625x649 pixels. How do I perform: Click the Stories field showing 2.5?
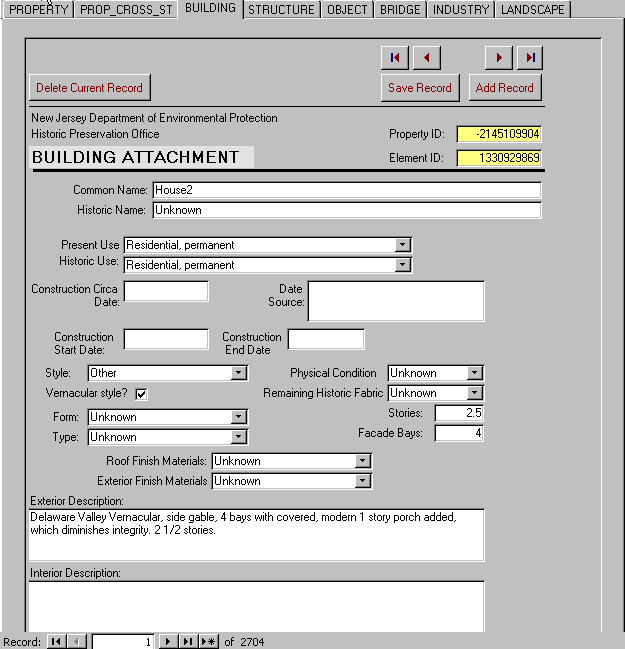pos(459,413)
